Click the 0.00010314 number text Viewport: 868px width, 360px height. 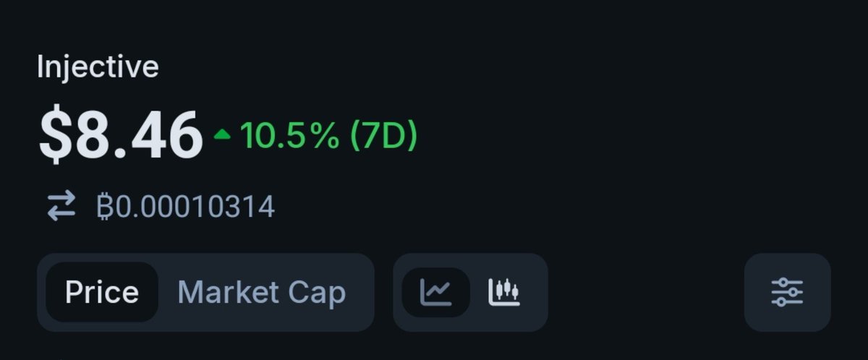coord(194,207)
